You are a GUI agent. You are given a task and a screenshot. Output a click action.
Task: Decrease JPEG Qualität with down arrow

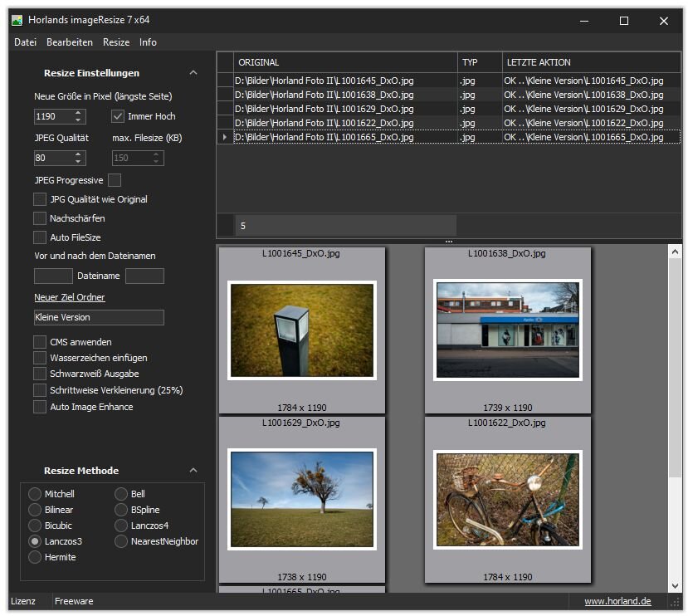(x=78, y=161)
